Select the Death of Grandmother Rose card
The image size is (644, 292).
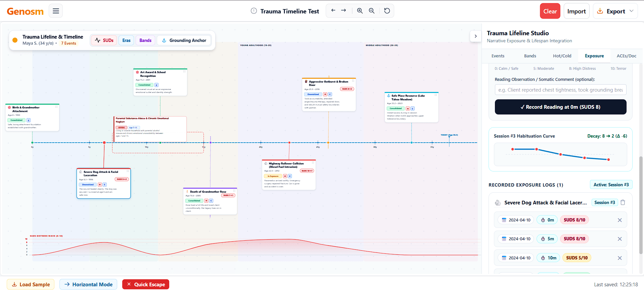pos(210,201)
